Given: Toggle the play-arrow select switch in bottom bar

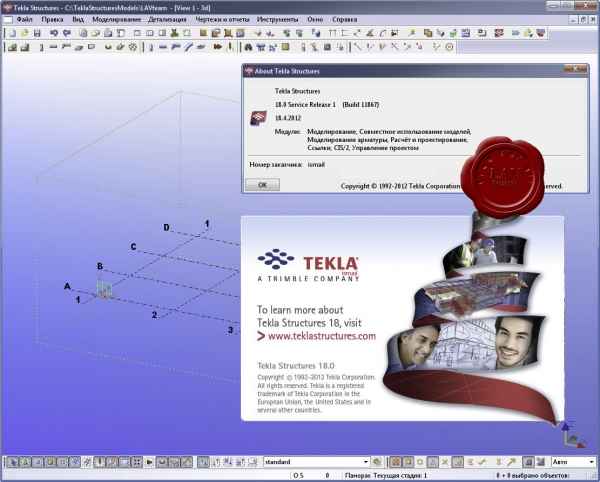Looking at the screenshot, I should 150,462.
